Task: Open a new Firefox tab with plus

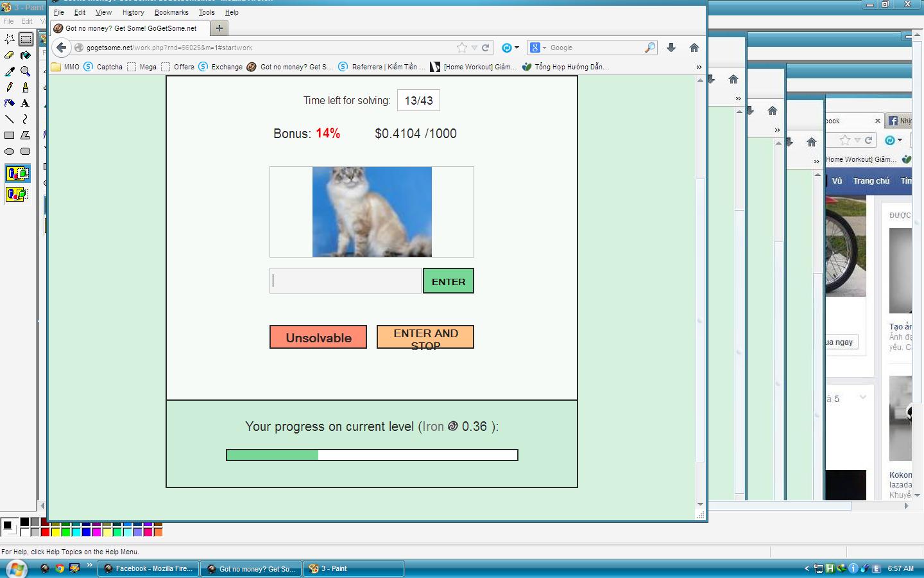Action: (x=219, y=28)
